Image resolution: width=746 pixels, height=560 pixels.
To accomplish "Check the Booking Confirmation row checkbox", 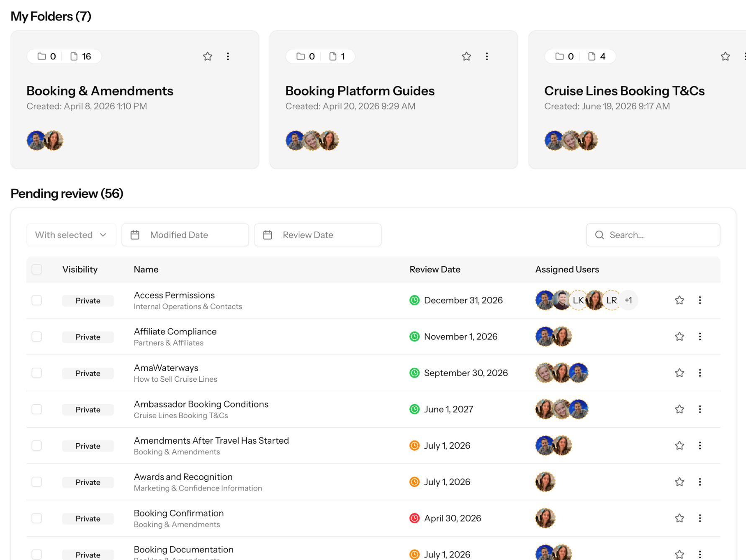I will point(37,518).
